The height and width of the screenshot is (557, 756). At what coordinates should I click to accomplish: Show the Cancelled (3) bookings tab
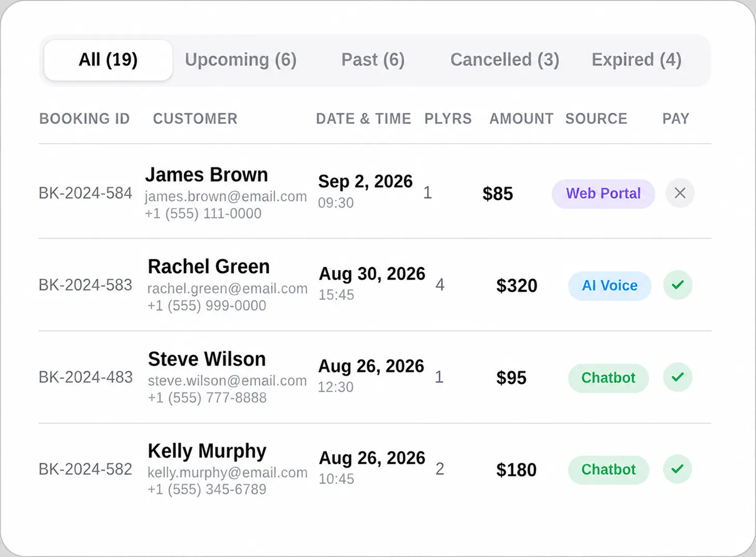[505, 60]
